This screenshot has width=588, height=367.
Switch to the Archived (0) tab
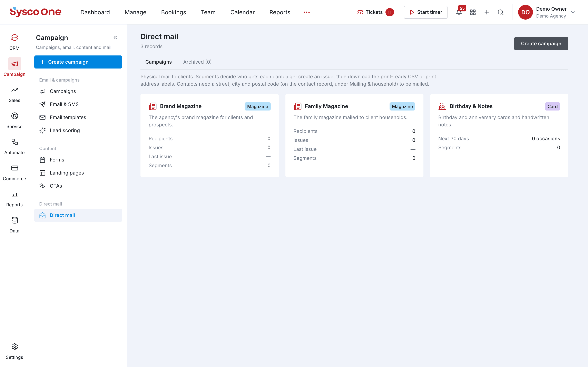tap(197, 62)
